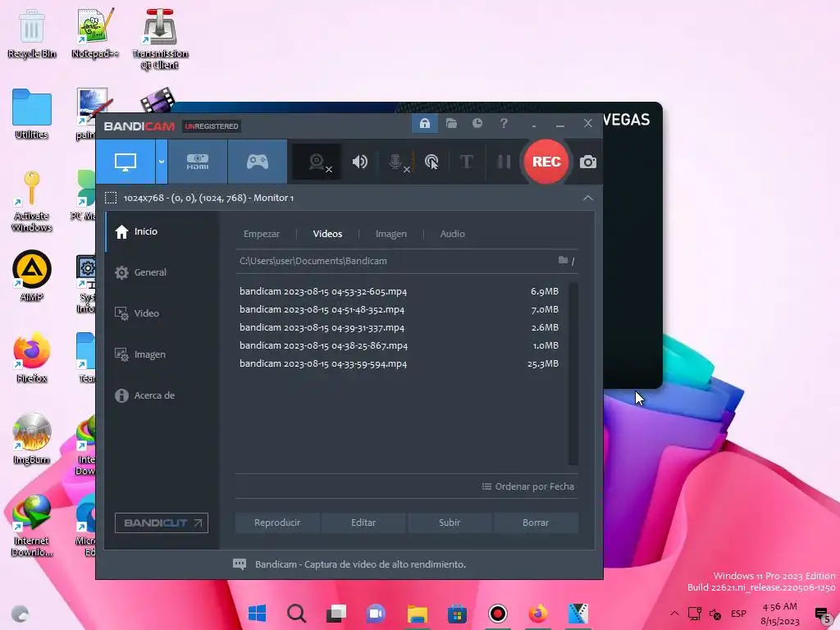Click the Reproducir button

click(277, 523)
